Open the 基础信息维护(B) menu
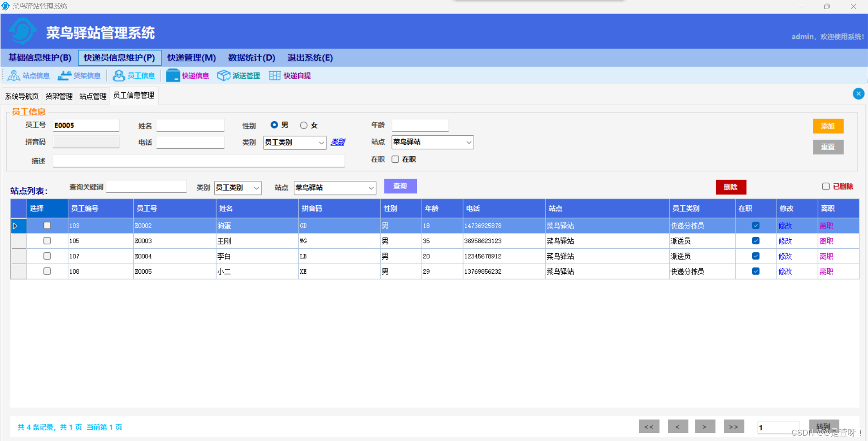 coord(40,58)
